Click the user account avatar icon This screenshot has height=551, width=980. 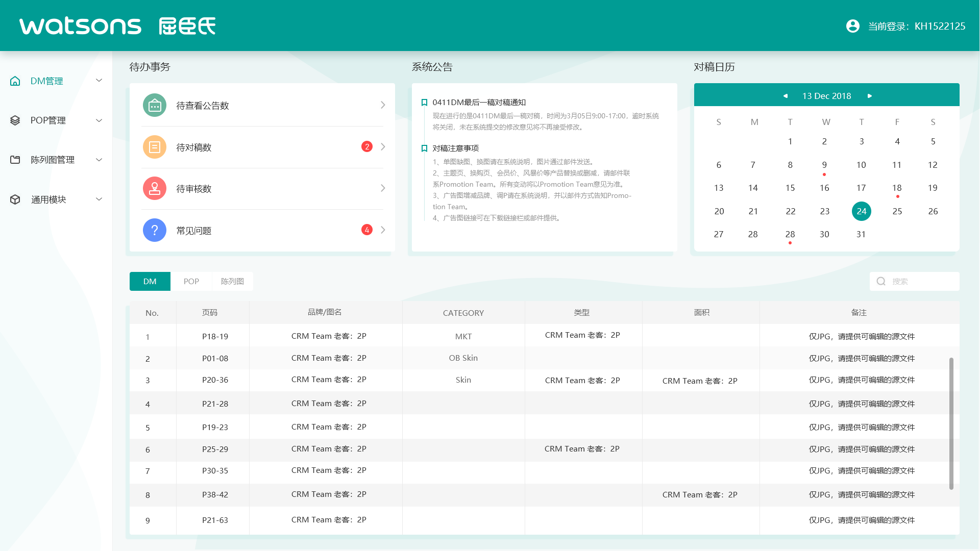(x=853, y=26)
